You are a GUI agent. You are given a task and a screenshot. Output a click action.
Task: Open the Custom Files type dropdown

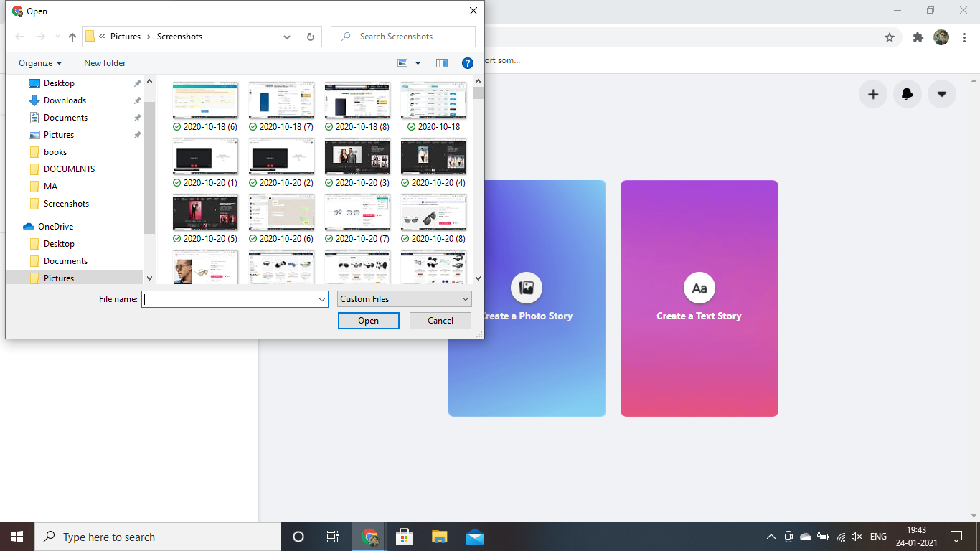click(404, 299)
